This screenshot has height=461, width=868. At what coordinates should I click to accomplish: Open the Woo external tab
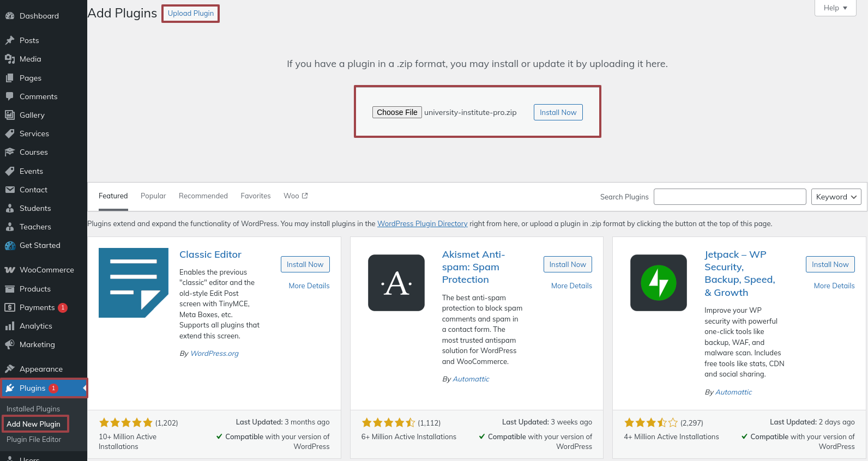click(296, 196)
